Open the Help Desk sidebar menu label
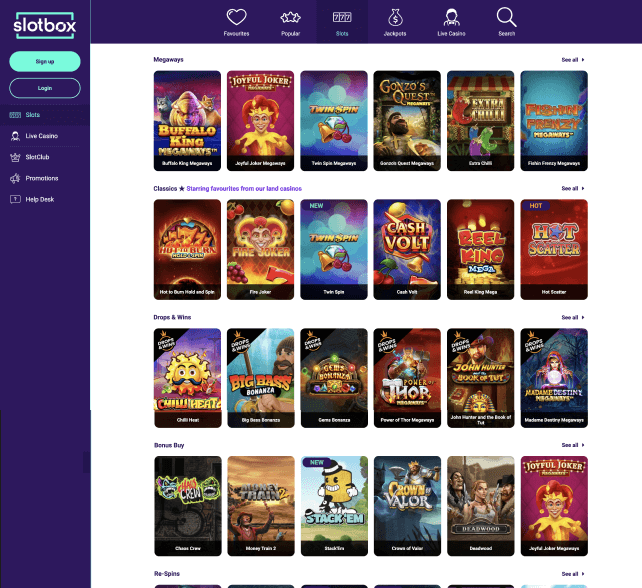 (x=40, y=199)
